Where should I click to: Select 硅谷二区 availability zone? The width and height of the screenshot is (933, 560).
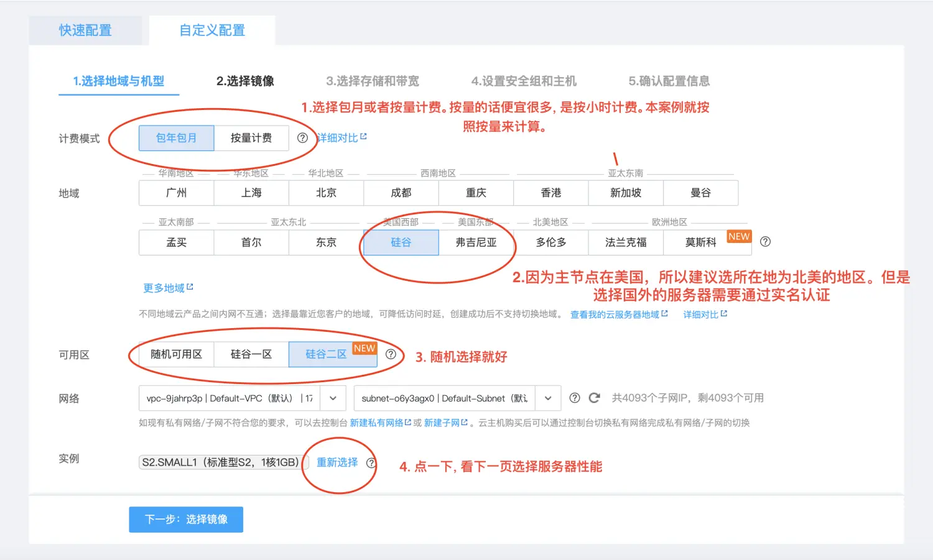coord(333,354)
